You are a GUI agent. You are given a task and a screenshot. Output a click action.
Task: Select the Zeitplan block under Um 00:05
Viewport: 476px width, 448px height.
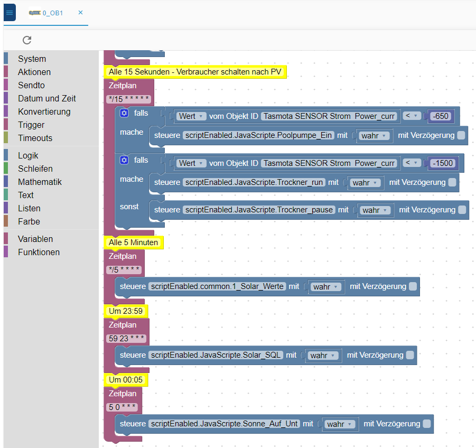pos(123,394)
